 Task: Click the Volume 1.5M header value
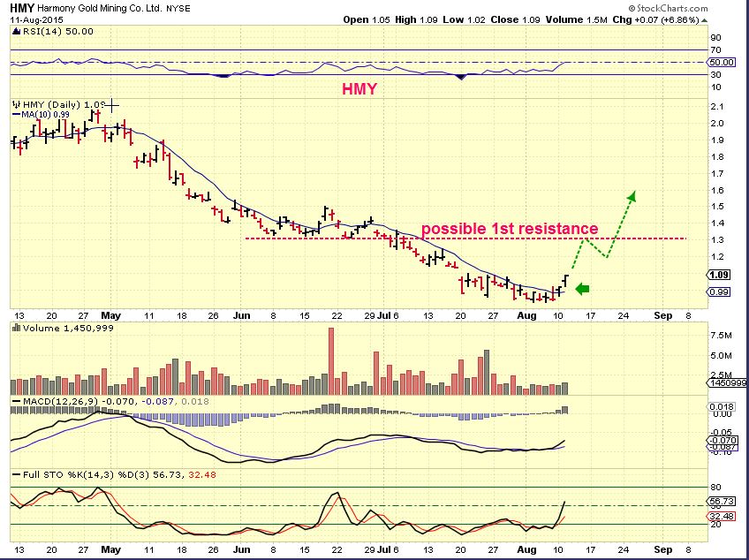click(x=576, y=20)
